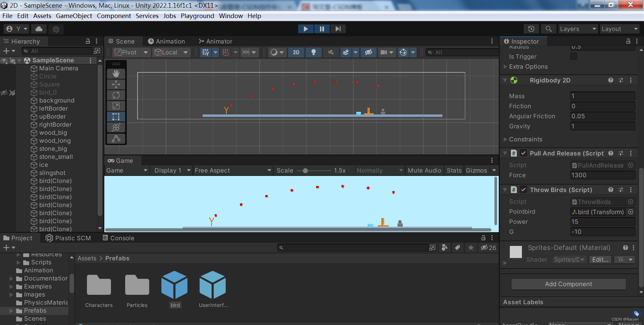
Task: Toggle 2D view mode in Scene
Action: click(x=296, y=52)
